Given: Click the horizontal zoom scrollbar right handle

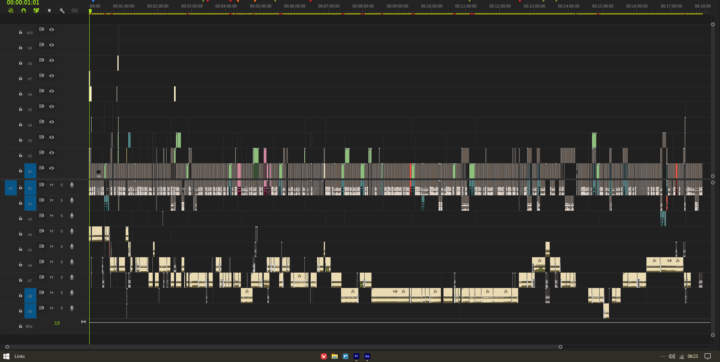Looking at the screenshot, I should tap(560, 347).
